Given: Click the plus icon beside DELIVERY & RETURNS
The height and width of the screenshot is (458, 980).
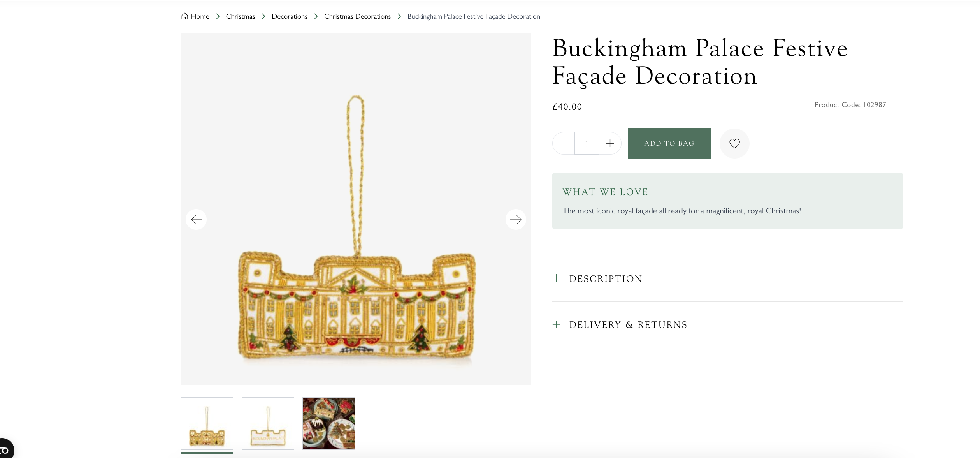Looking at the screenshot, I should pos(557,324).
